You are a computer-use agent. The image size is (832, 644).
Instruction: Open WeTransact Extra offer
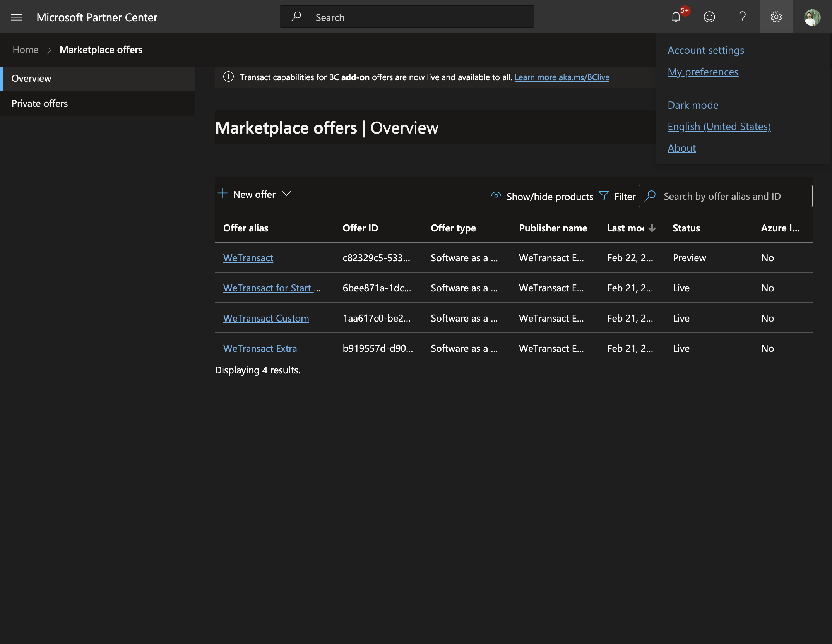tap(260, 348)
